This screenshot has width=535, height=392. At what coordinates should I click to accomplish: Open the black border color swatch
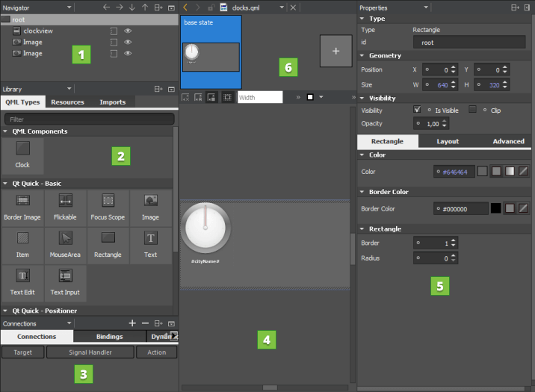click(x=495, y=208)
